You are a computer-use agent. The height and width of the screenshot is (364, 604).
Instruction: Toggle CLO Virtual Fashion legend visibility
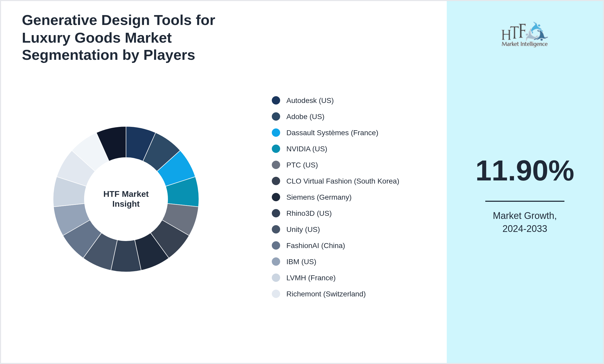pos(342,181)
